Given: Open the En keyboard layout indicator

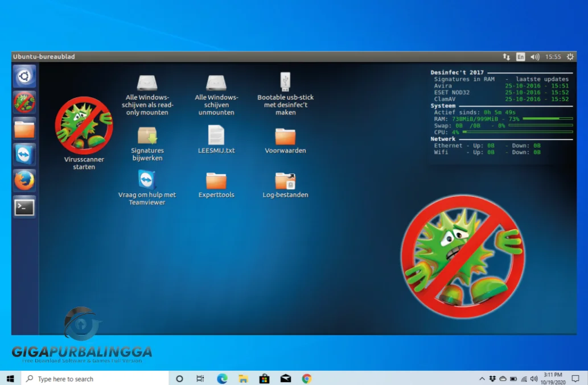Looking at the screenshot, I should click(x=520, y=56).
